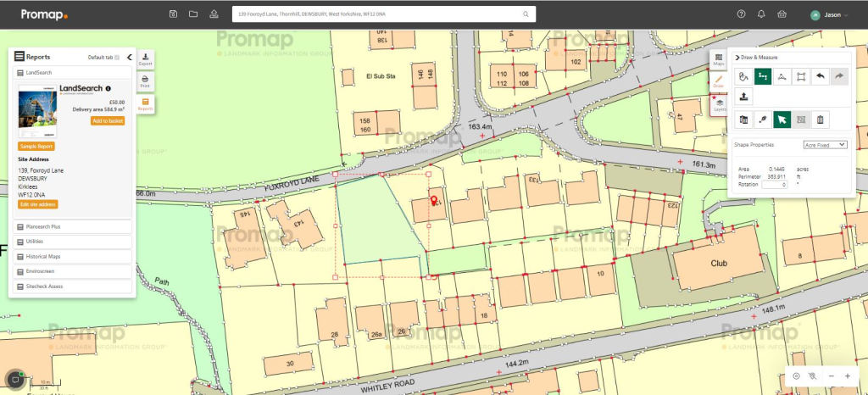
Task: Click the upload icon in top bar
Action: [x=214, y=14]
